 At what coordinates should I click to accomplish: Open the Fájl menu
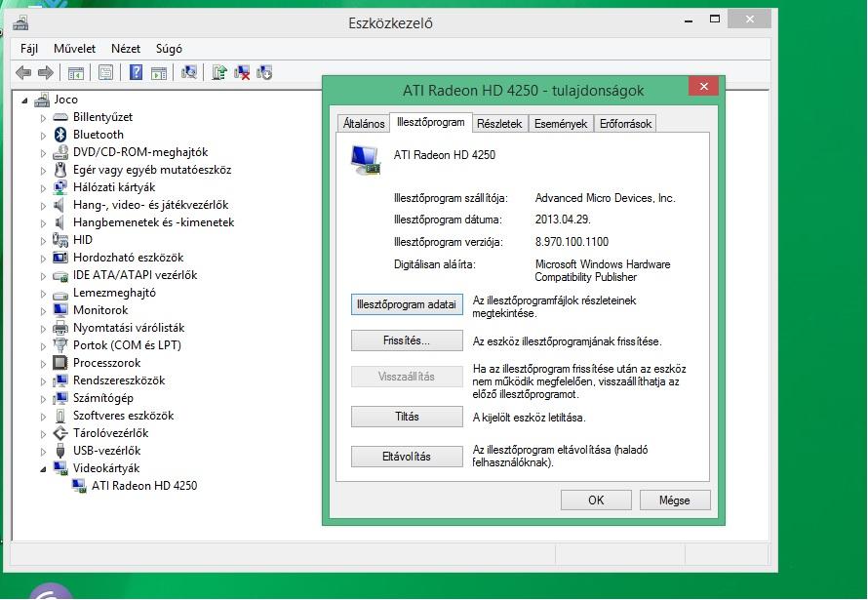coord(29,49)
